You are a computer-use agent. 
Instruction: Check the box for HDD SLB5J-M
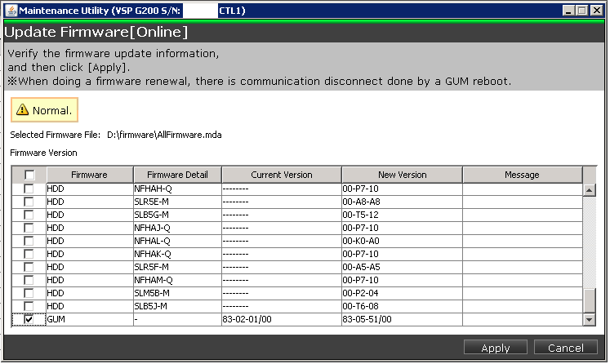(29, 306)
